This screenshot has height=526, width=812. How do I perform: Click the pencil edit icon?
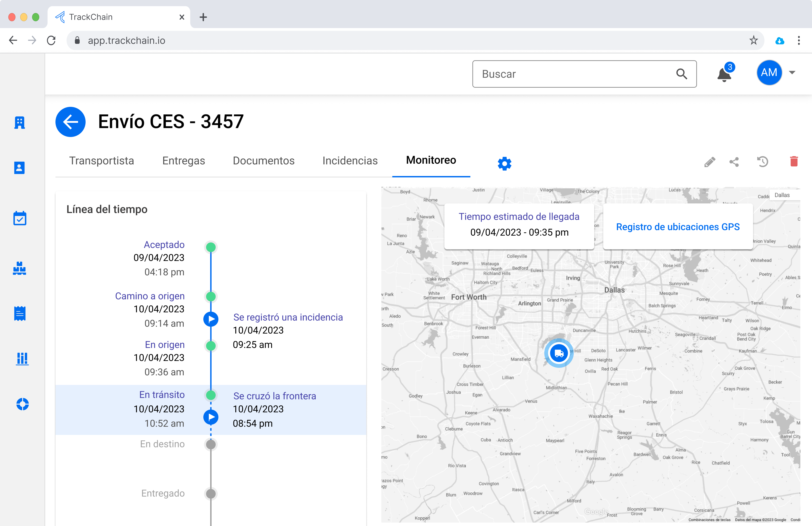coord(710,162)
